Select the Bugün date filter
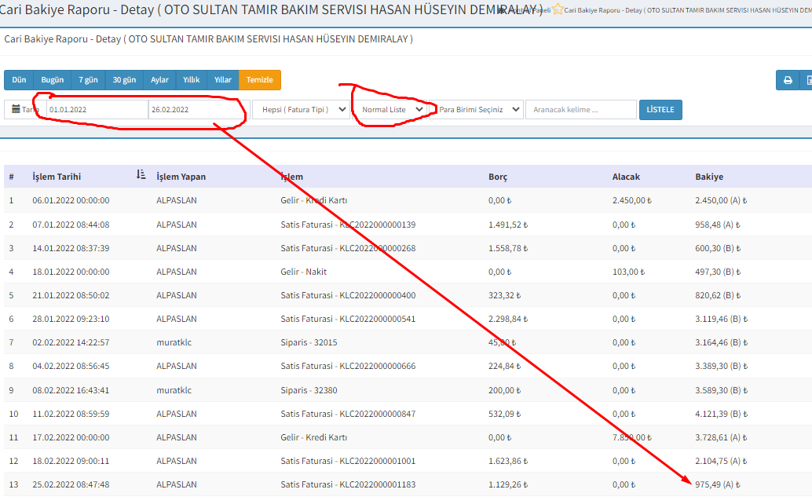Viewport: 812px width, 504px height. pyautogui.click(x=53, y=80)
